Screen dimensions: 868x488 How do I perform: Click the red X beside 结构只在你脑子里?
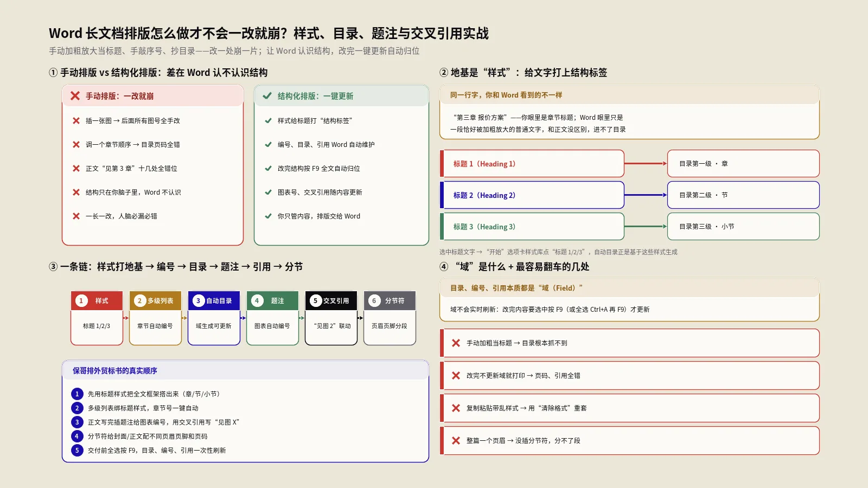click(76, 192)
